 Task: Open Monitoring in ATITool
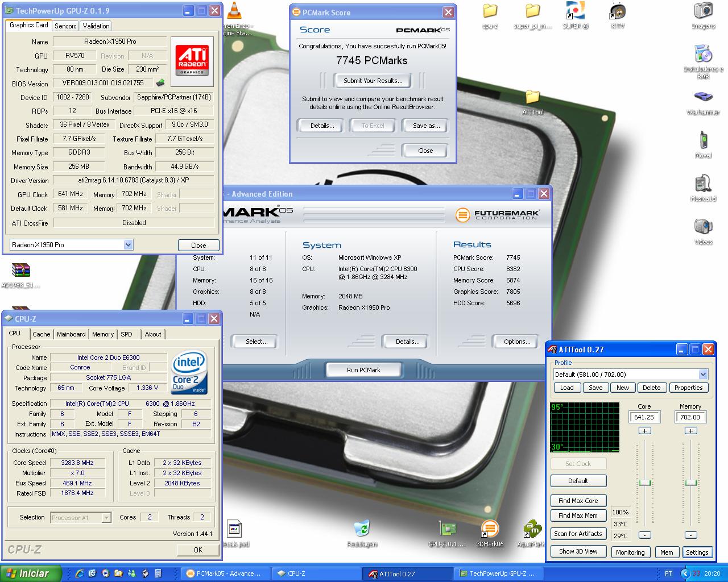pyautogui.click(x=630, y=552)
